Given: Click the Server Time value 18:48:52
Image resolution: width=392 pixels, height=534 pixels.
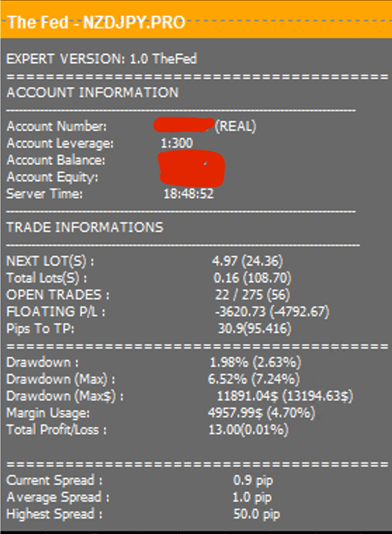Looking at the screenshot, I should pos(189,194).
